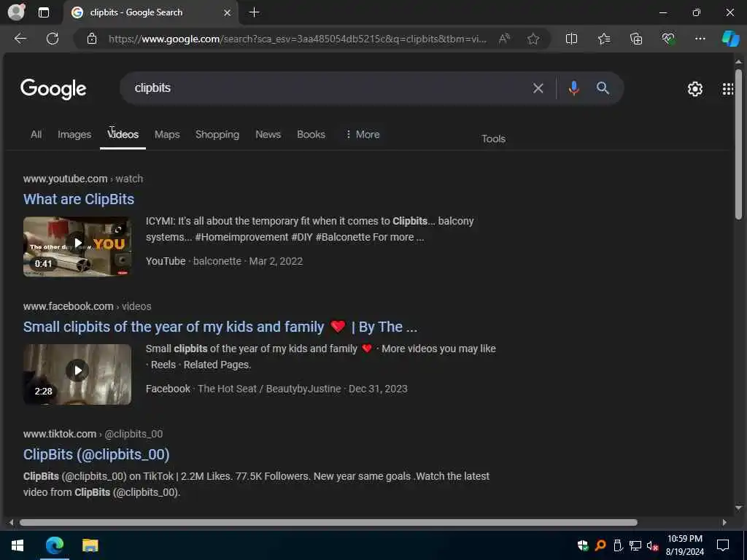
Task: Submit search with magnifier icon
Action: [603, 88]
